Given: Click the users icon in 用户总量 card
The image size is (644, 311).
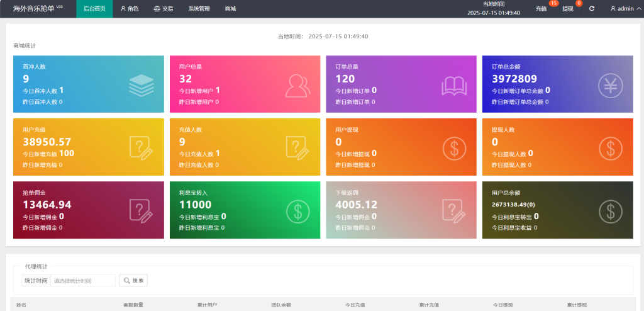Looking at the screenshot, I should tap(297, 86).
